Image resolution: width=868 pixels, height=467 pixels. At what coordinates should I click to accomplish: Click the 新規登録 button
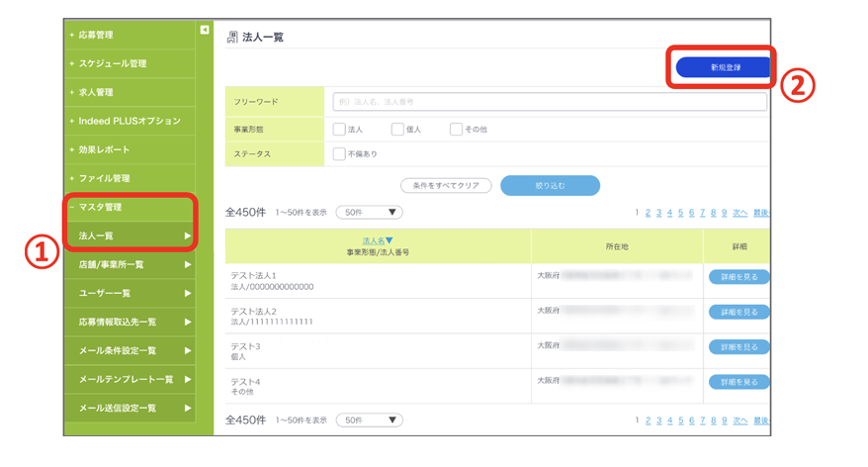coord(724,67)
